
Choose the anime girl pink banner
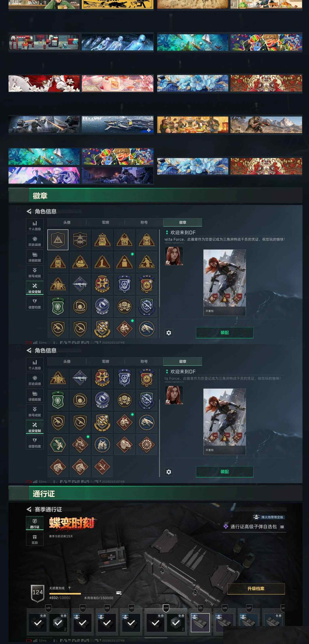(x=44, y=175)
